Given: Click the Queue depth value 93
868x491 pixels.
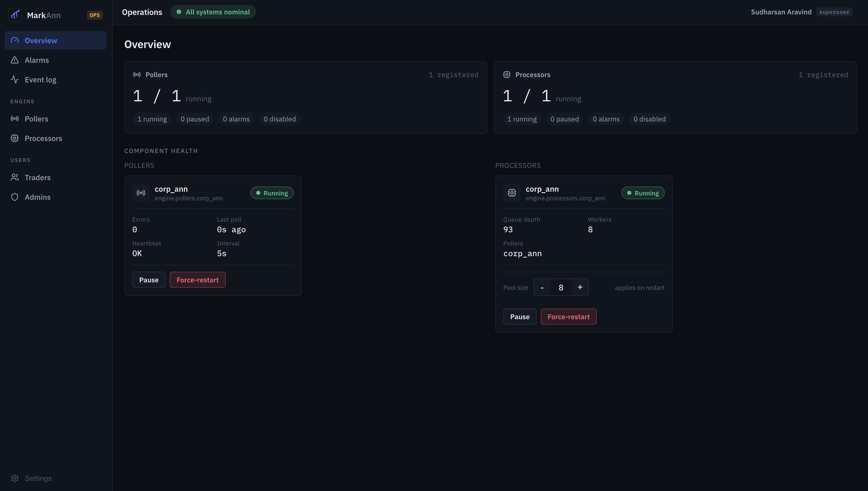Looking at the screenshot, I should [x=508, y=230].
